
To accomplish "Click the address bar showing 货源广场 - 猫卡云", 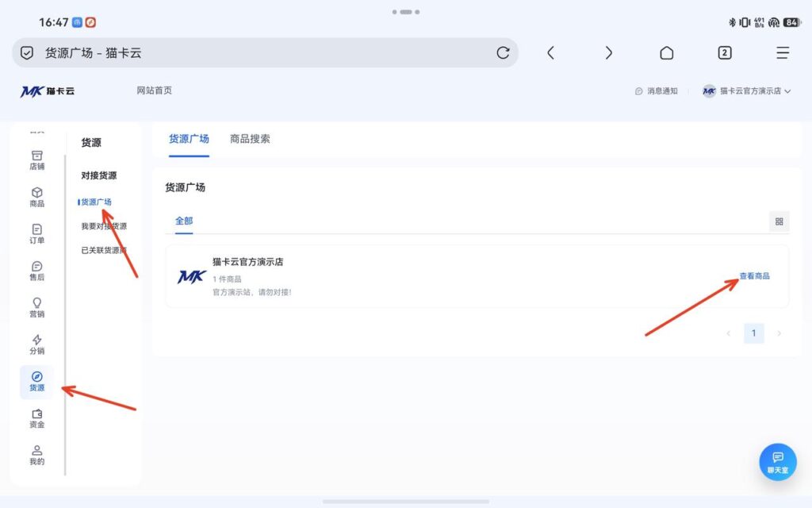I will pos(265,53).
